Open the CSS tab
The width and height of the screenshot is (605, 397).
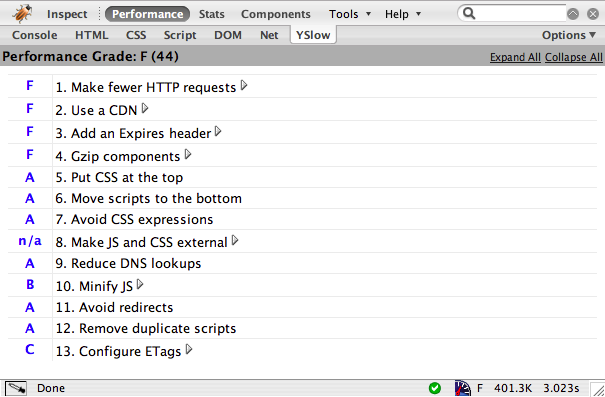pos(136,35)
